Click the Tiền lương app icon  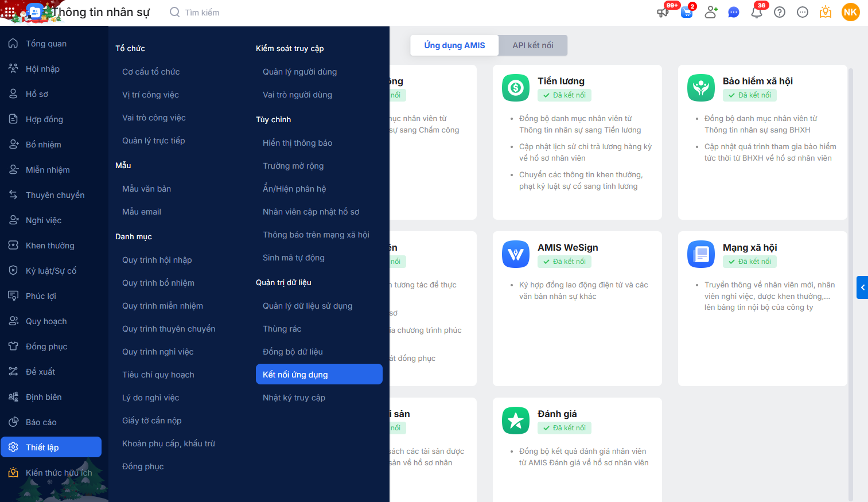click(516, 88)
